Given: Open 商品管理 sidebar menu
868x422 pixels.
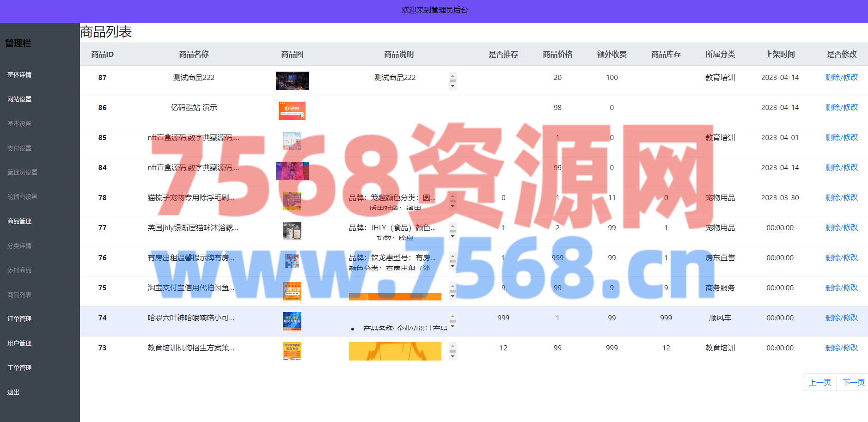Looking at the screenshot, I should click(x=19, y=221).
